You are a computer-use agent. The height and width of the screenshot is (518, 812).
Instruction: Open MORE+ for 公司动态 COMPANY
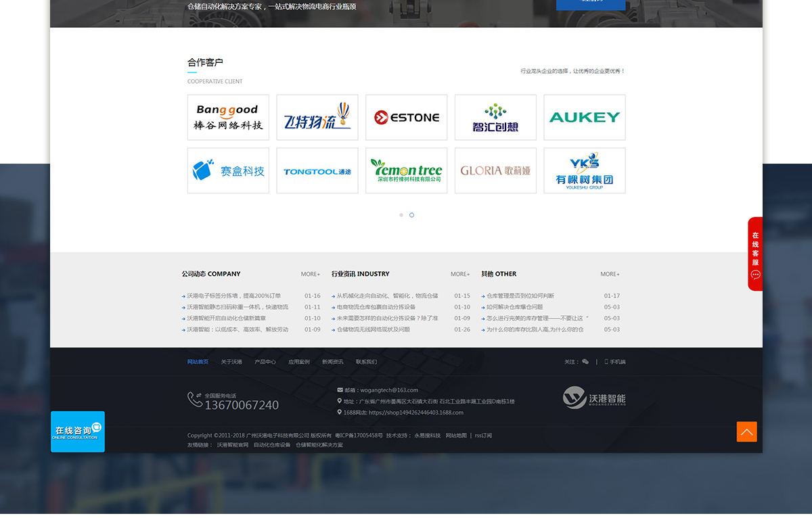pos(311,274)
